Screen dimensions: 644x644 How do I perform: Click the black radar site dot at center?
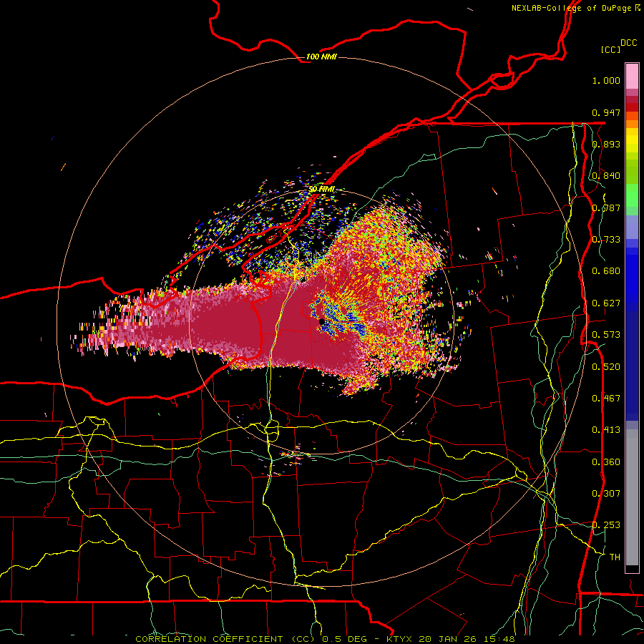coord(322,321)
